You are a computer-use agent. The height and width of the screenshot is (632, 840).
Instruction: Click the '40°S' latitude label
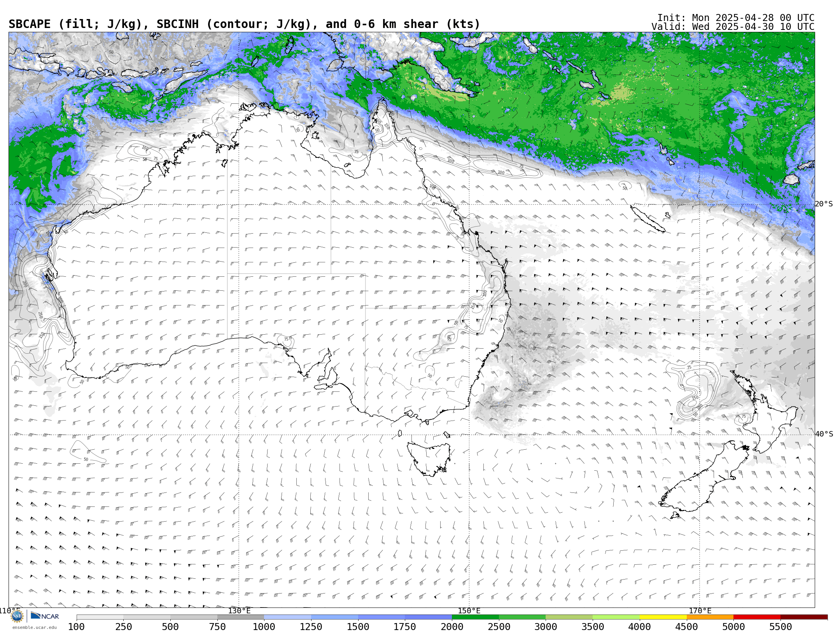coord(824,434)
